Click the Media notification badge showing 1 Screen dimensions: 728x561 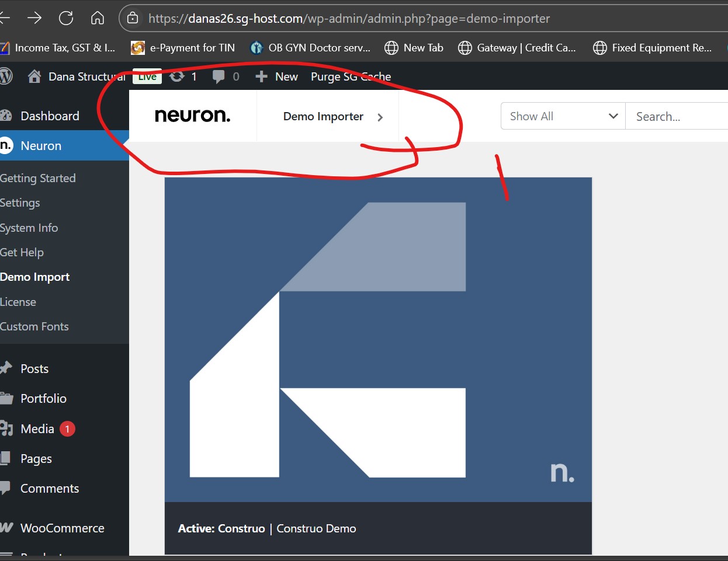click(67, 429)
